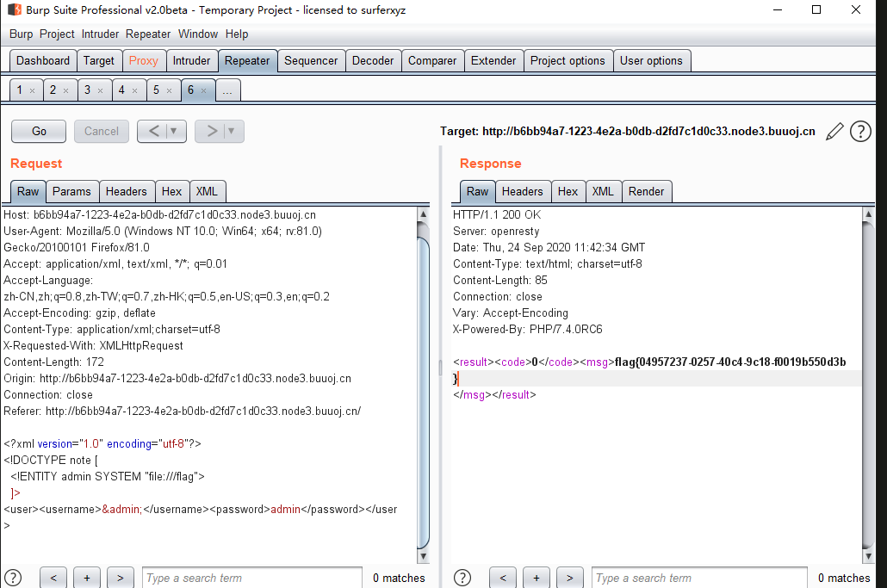Switch to the Target tab

tap(98, 60)
